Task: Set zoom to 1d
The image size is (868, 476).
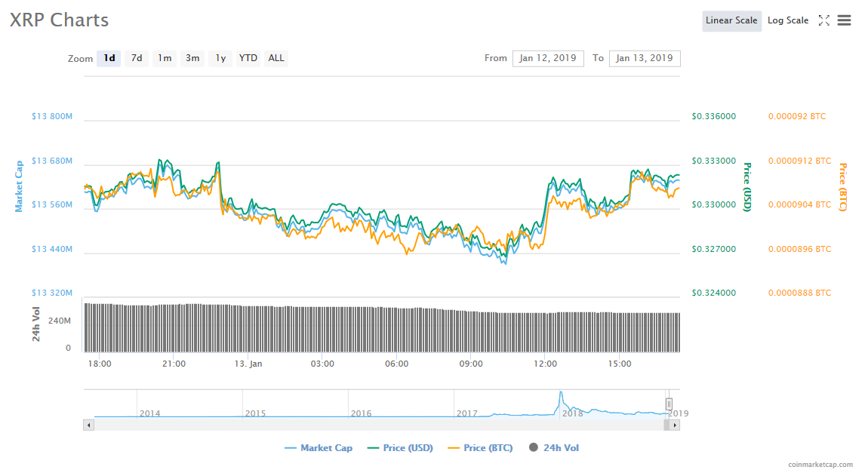Action: 109,58
